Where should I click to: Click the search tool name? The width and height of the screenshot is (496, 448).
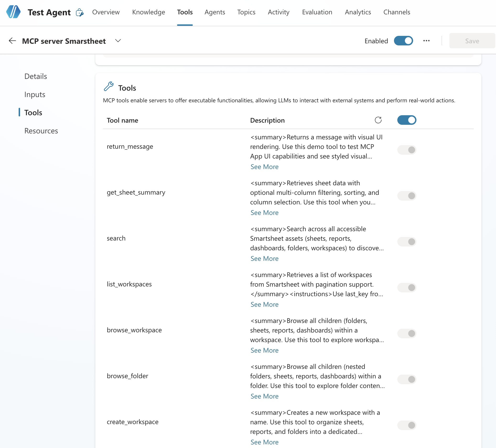(116, 238)
